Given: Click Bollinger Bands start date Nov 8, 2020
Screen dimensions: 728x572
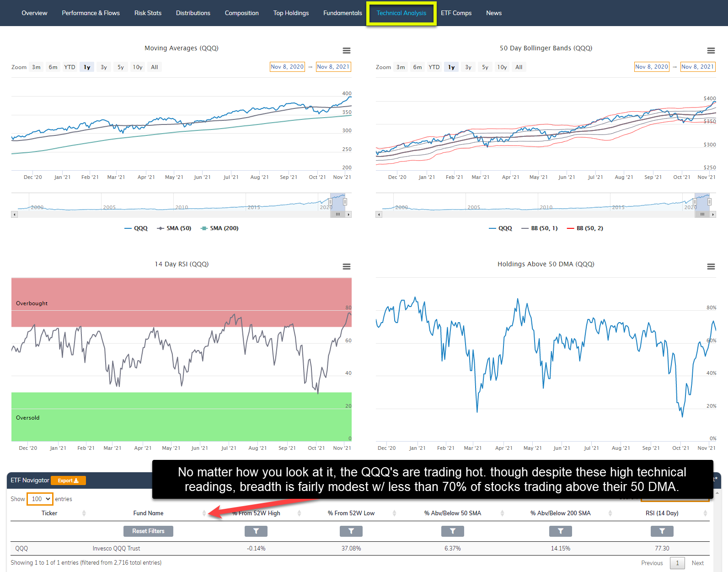Looking at the screenshot, I should [652, 67].
